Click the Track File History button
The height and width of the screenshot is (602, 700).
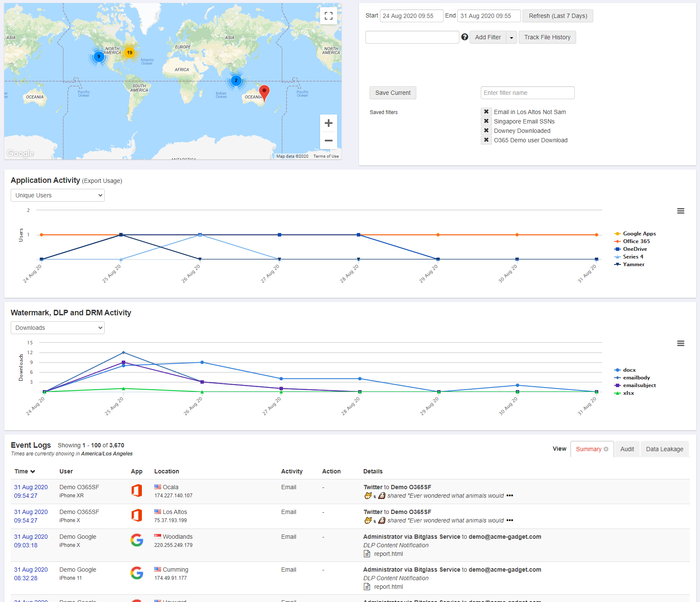(547, 37)
